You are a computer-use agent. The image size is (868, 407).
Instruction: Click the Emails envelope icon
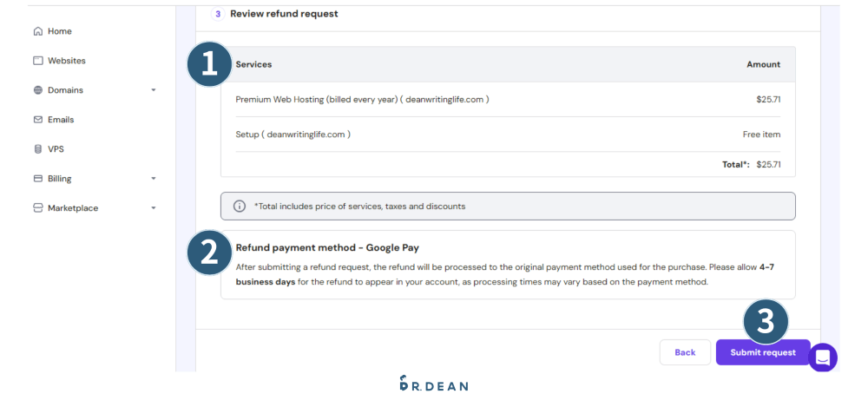[37, 120]
